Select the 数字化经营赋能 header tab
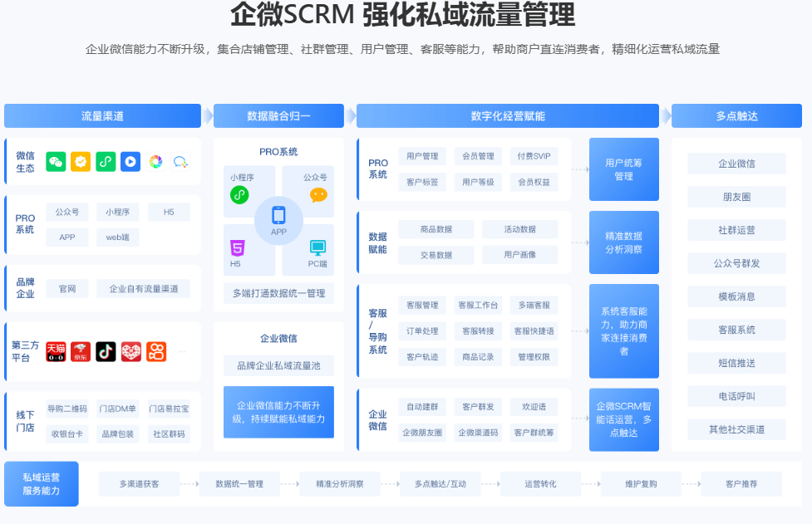812x524 pixels. (x=507, y=116)
